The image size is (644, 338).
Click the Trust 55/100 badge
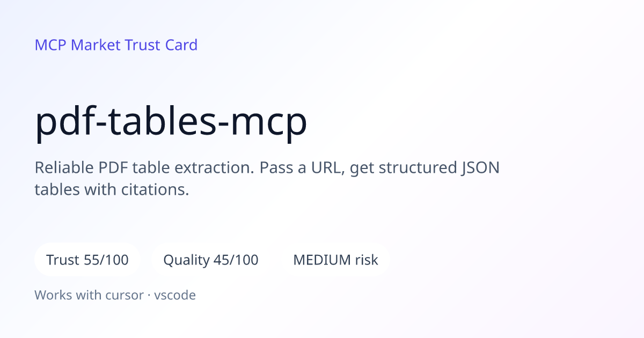pyautogui.click(x=87, y=260)
